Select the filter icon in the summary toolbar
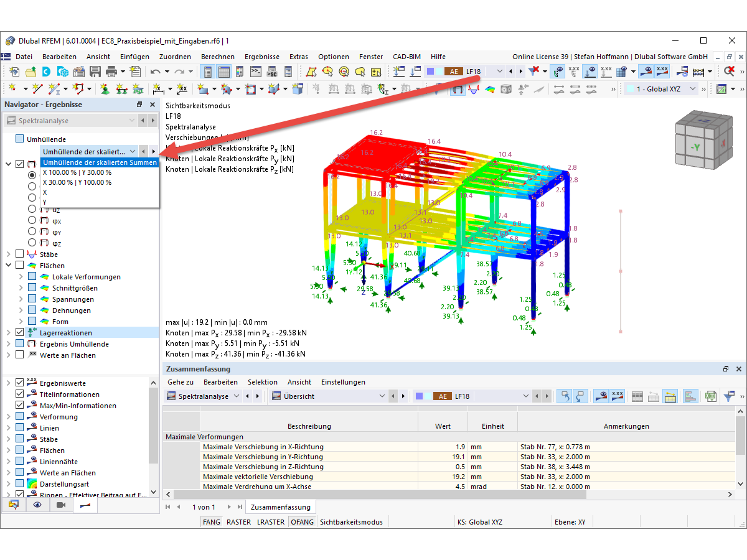The image size is (747, 560). (729, 397)
